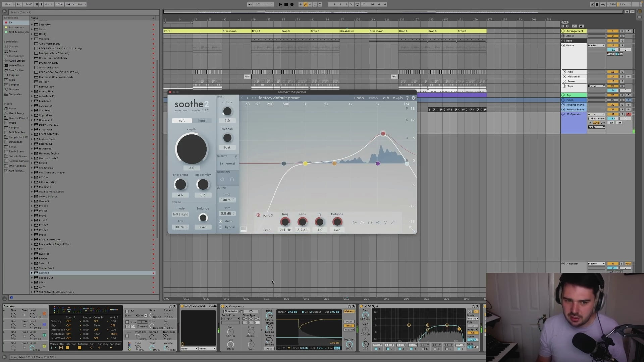Select the tilt shape icon in soothe2
This screenshot has width=644, height=362.
point(393,223)
